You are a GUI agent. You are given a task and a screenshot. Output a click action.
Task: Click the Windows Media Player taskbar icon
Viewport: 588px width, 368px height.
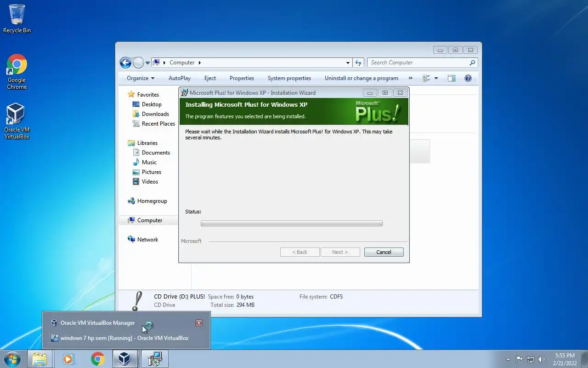tap(69, 359)
